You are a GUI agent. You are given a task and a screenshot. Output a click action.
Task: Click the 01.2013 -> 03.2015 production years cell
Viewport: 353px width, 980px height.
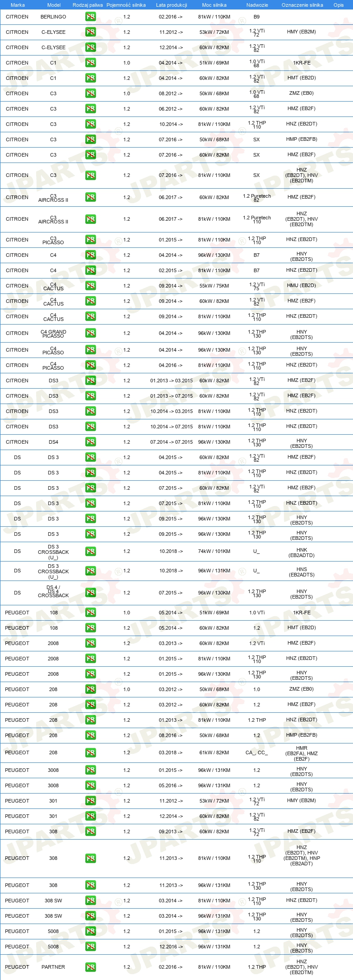point(171,381)
